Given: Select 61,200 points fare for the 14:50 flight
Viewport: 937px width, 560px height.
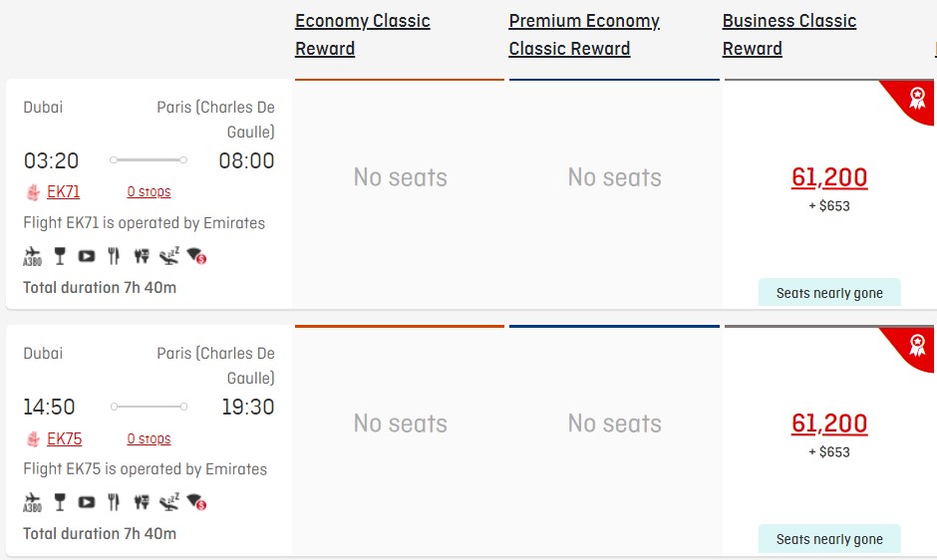Looking at the screenshot, I should point(828,423).
